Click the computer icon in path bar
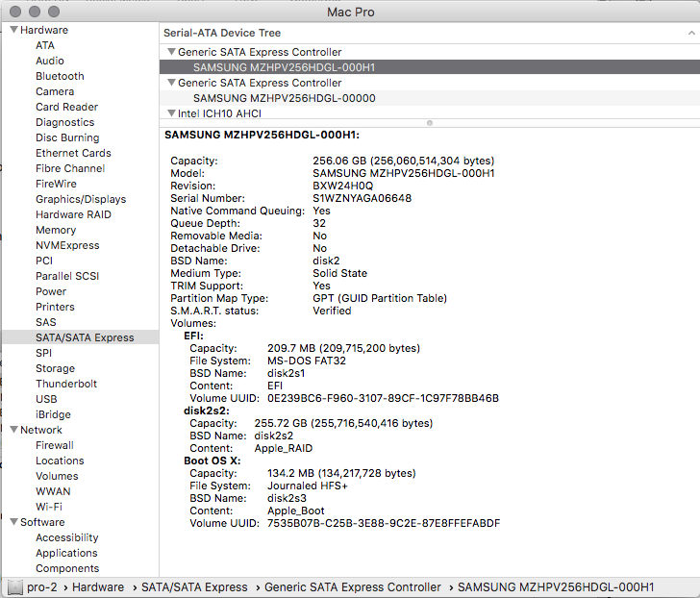The image size is (700, 598). click(x=15, y=587)
